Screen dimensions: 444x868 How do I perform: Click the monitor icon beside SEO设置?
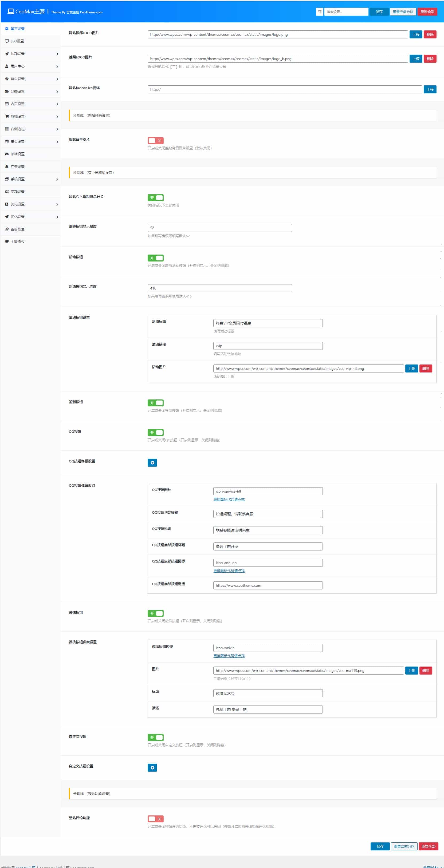(7, 41)
